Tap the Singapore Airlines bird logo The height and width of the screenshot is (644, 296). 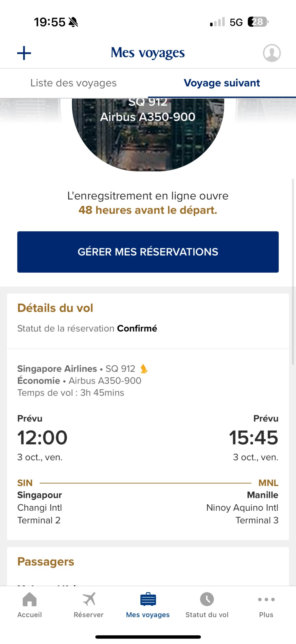click(x=144, y=369)
